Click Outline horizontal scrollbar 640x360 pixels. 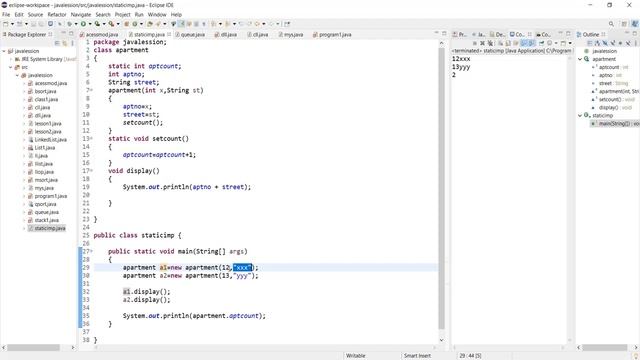click(x=604, y=347)
